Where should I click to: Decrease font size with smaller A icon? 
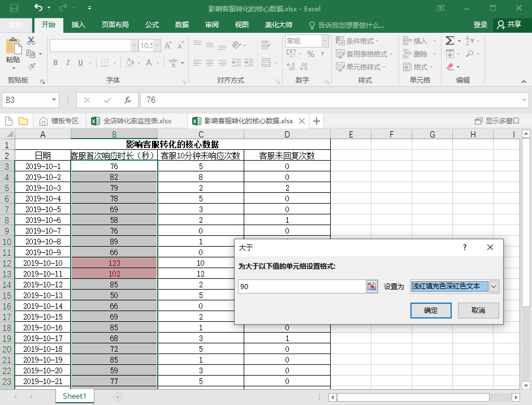pos(180,45)
